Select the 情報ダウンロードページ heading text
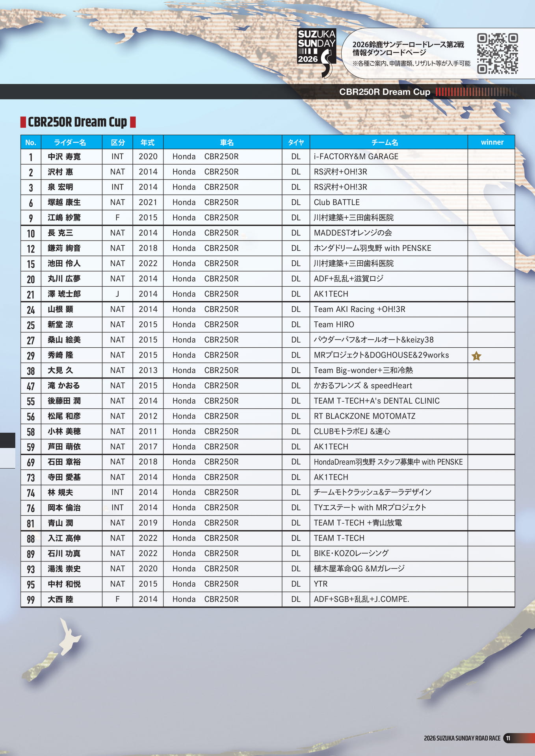This screenshot has width=535, height=756. pyautogui.click(x=389, y=53)
